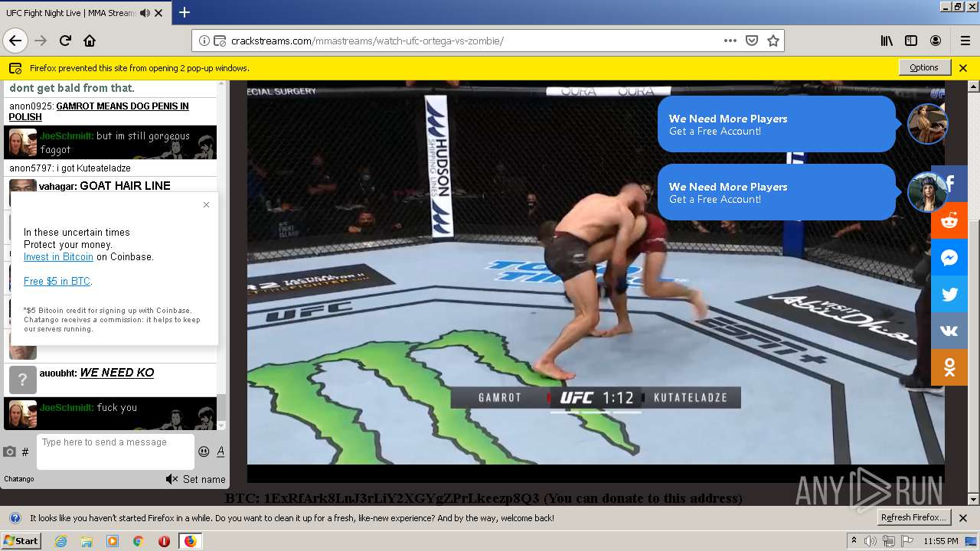Viewport: 980px width, 551px height.
Task: Share via Facebook Messenger
Action: pyautogui.click(x=949, y=257)
